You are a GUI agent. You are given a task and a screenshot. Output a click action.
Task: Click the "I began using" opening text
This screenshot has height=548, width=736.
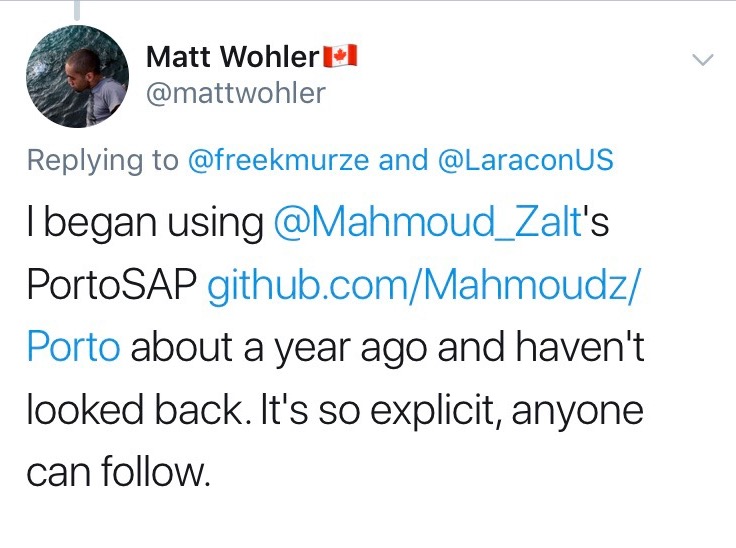(x=146, y=224)
